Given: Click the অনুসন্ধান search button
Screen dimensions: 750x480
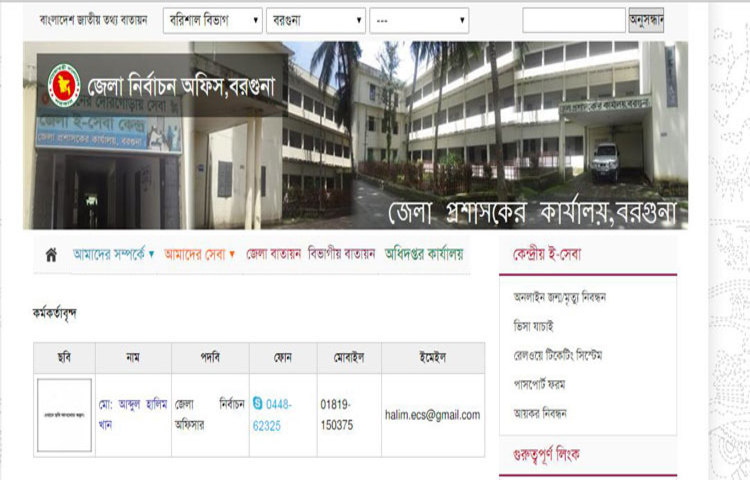Looking at the screenshot, I should [646, 20].
